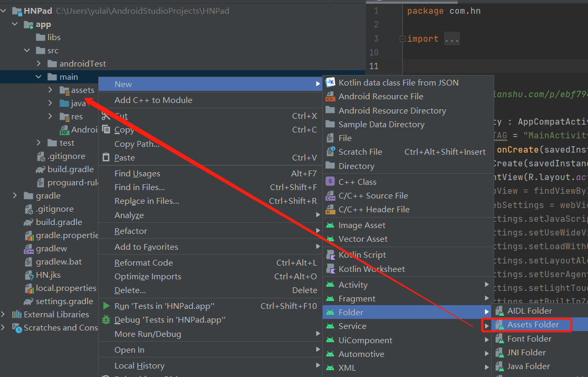
Task: Choose Sample Data Directory
Action: 408,124
